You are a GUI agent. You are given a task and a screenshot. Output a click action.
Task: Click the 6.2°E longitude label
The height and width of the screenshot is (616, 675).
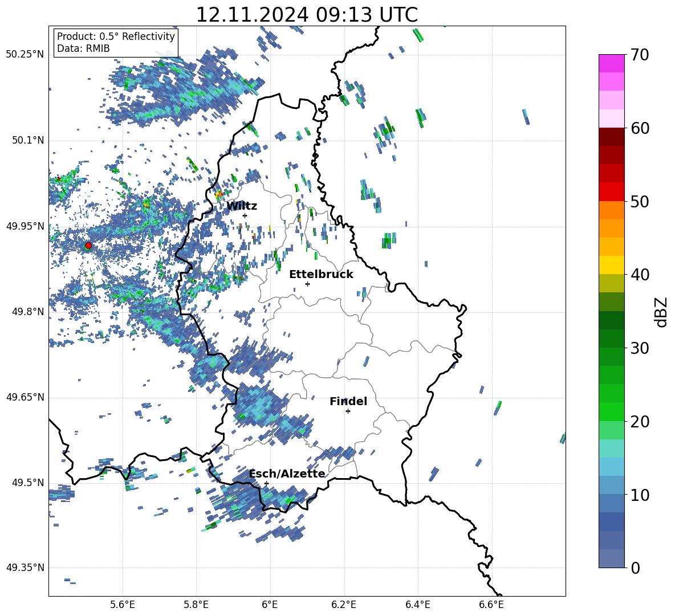(344, 605)
